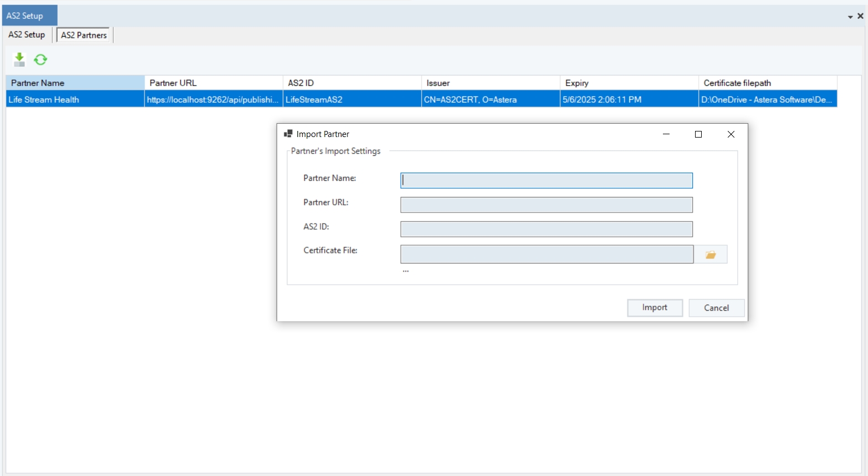868x476 pixels.
Task: Open the AS2 Setup panel dropdown arrow
Action: pyautogui.click(x=850, y=17)
